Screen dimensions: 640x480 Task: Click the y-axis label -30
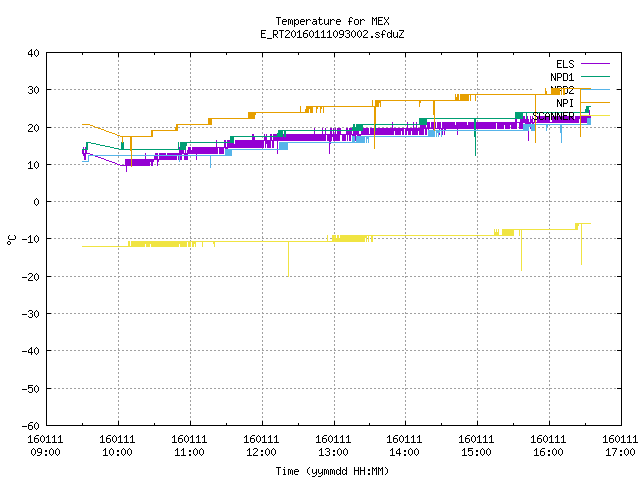click(x=31, y=314)
